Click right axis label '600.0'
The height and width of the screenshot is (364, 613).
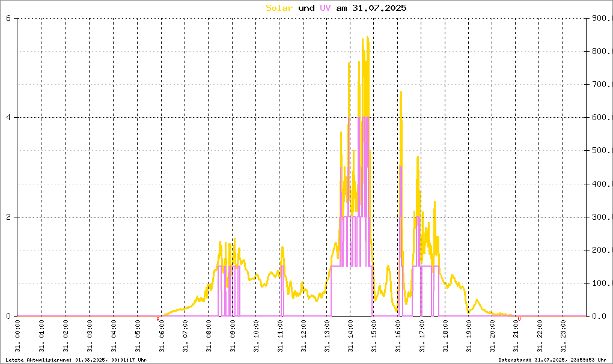[602, 118]
